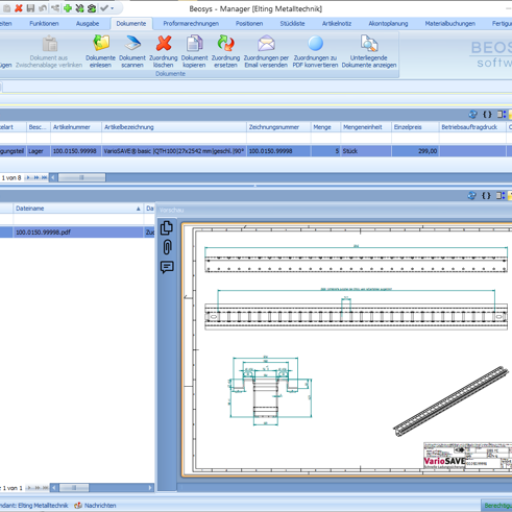Open the checkmark dropdown arrow in quick toolbar
The height and width of the screenshot is (512, 512).
click(x=112, y=8)
